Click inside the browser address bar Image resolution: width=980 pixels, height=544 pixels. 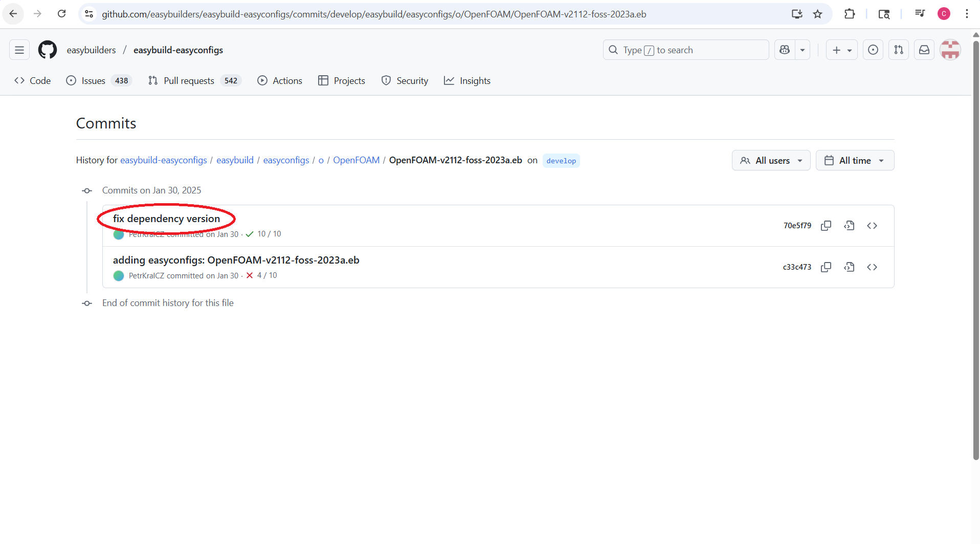click(358, 14)
